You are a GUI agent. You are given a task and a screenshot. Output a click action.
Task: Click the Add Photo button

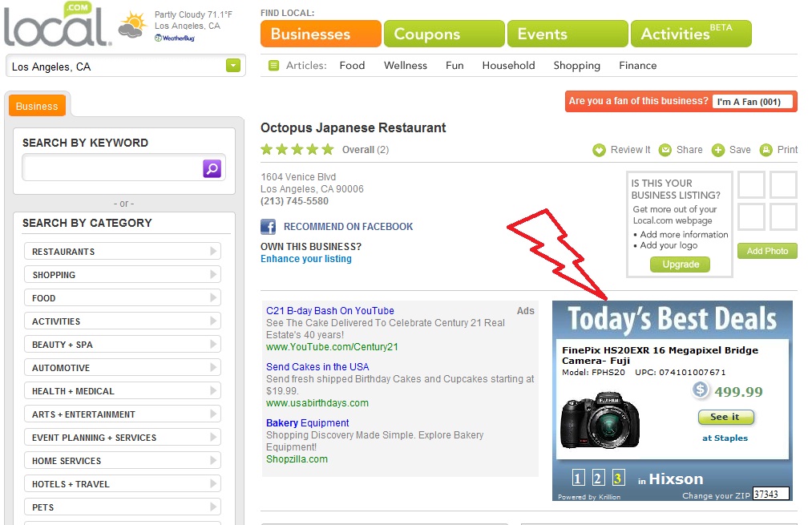[x=767, y=251]
